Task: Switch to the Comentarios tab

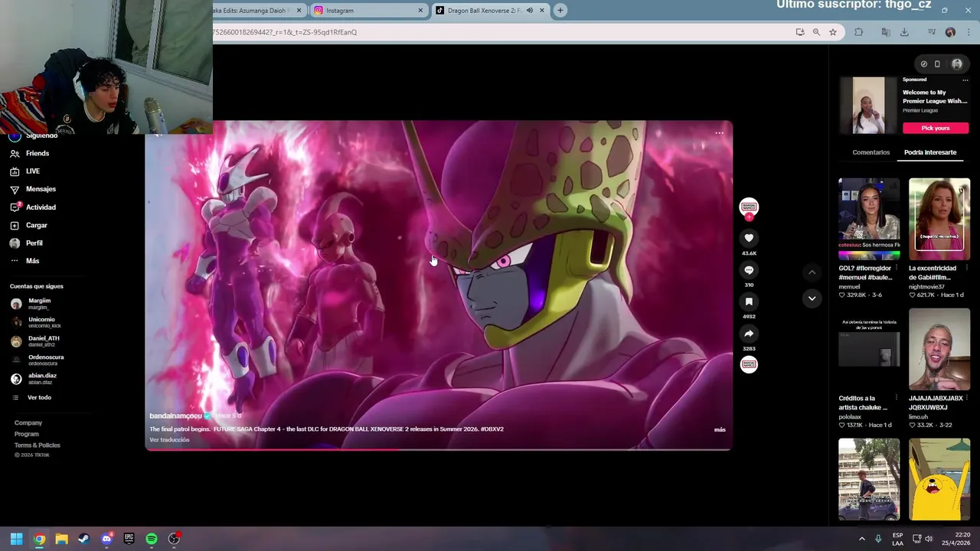Action: click(x=871, y=152)
